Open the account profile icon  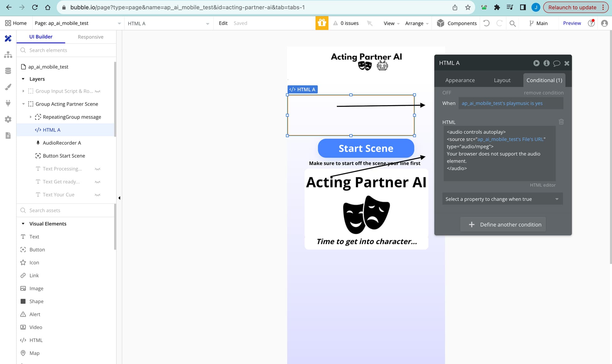pos(604,23)
